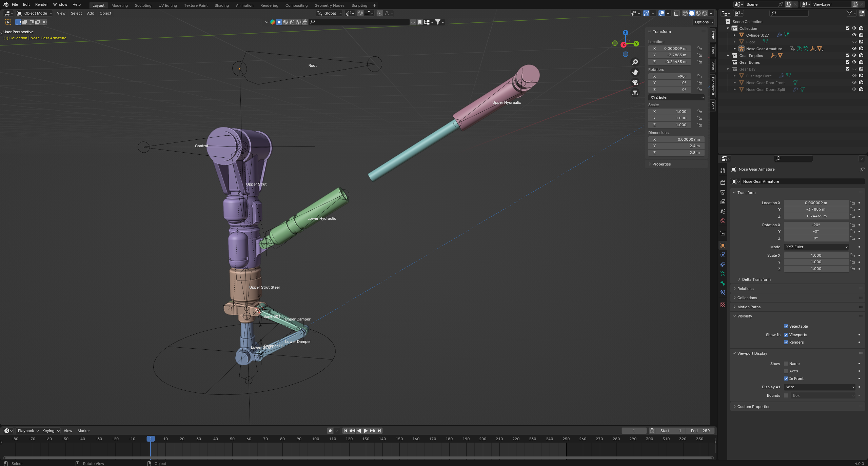Click the pan view hand icon
Screen dimensions: 868x466
[635, 72]
